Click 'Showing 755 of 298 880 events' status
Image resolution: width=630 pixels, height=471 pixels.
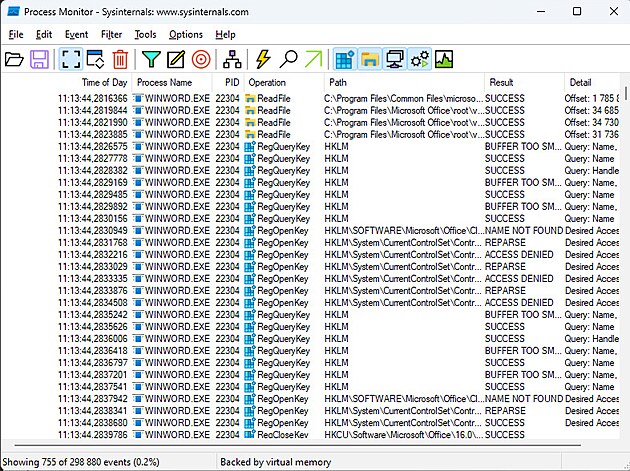81,462
